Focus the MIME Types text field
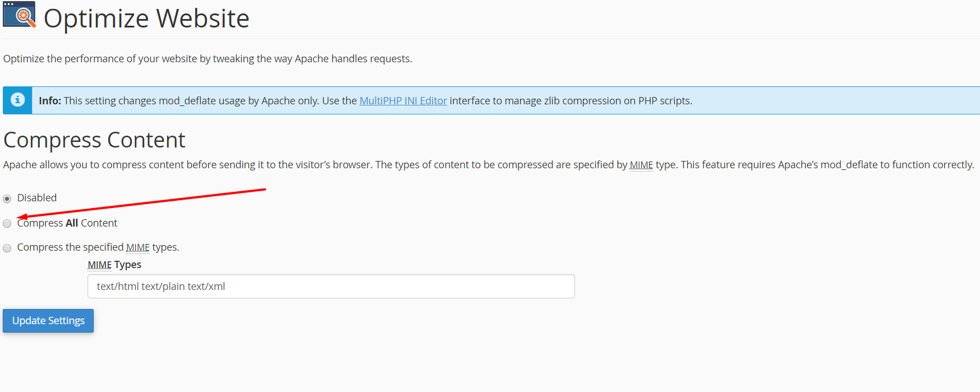 331,286
